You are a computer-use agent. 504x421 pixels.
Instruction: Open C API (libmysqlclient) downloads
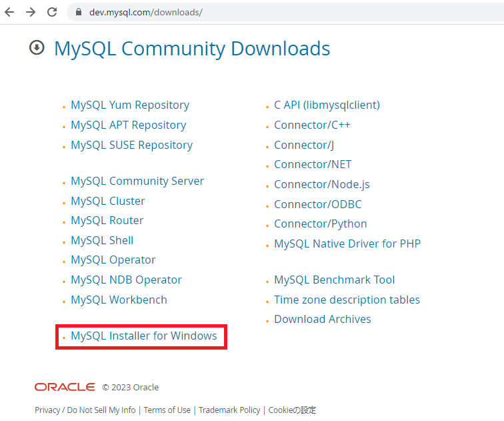(x=327, y=105)
